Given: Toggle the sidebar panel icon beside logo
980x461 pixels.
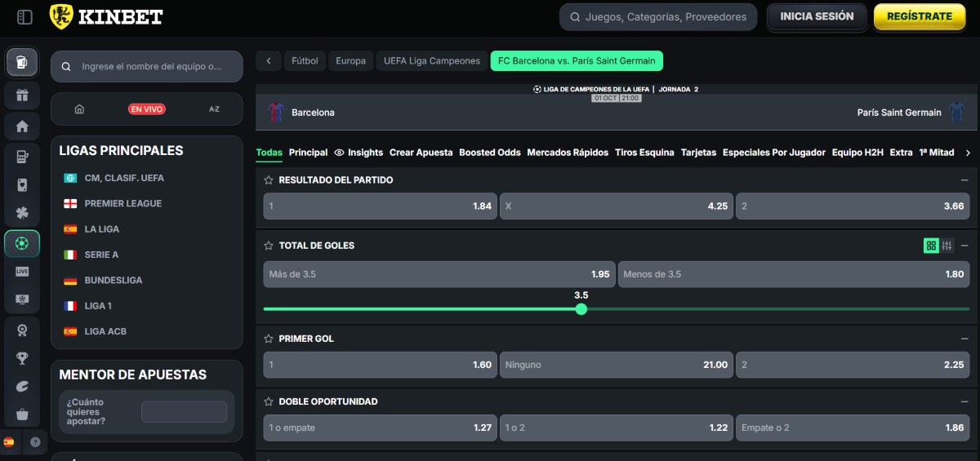Looking at the screenshot, I should (x=24, y=16).
